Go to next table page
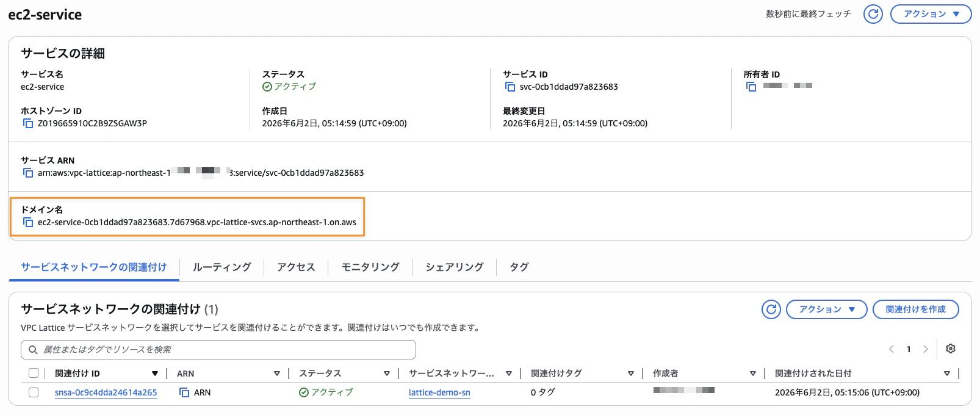The width and height of the screenshot is (980, 415). click(x=926, y=349)
